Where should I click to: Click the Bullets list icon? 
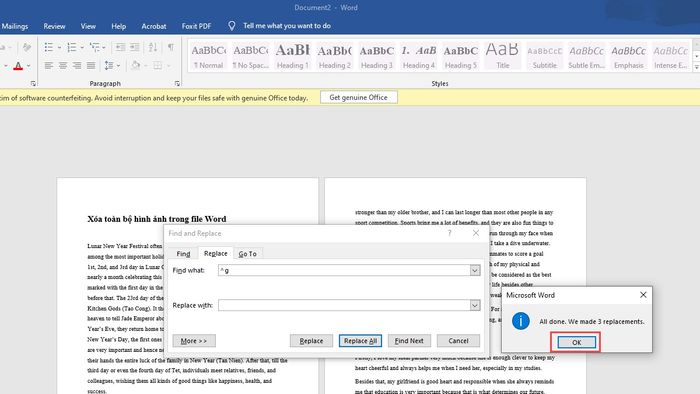[x=49, y=47]
